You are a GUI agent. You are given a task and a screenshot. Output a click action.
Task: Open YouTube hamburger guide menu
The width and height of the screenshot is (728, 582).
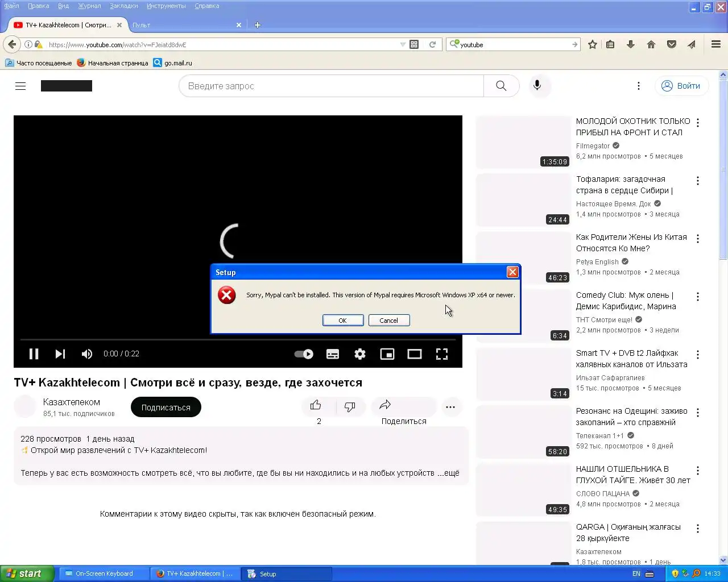click(x=20, y=86)
